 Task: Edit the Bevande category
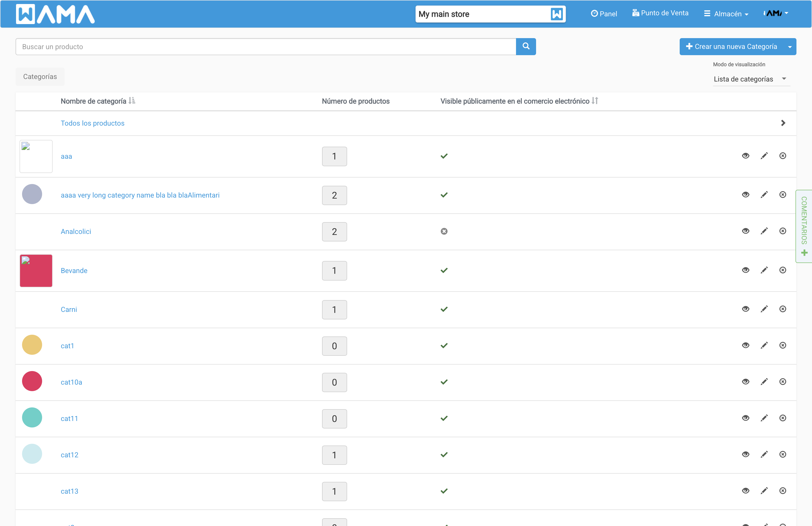764,270
